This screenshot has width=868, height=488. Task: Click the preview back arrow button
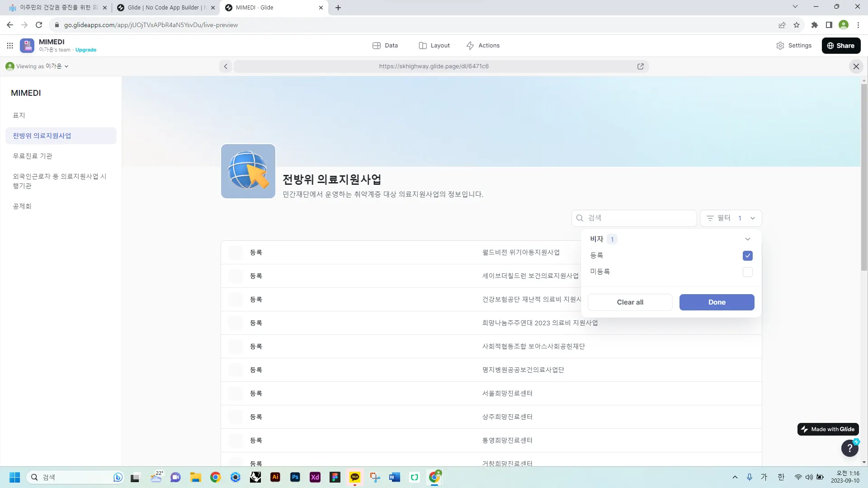[226, 66]
